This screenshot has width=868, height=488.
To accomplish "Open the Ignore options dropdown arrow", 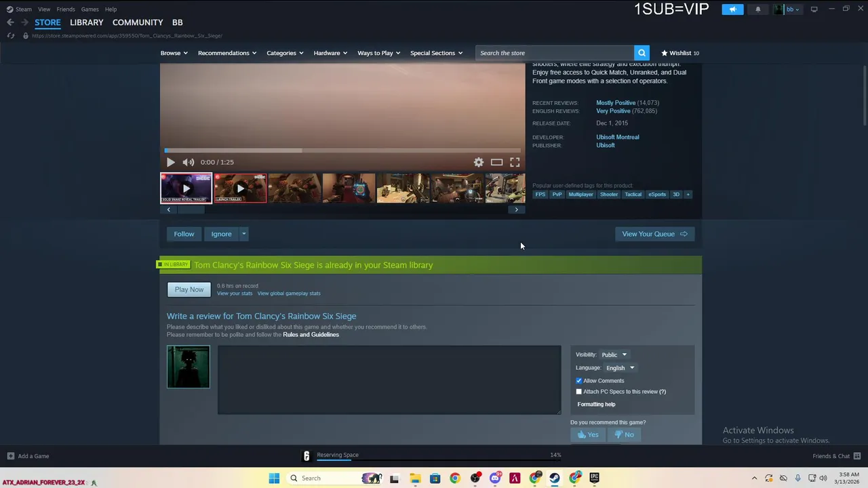I will (x=243, y=234).
